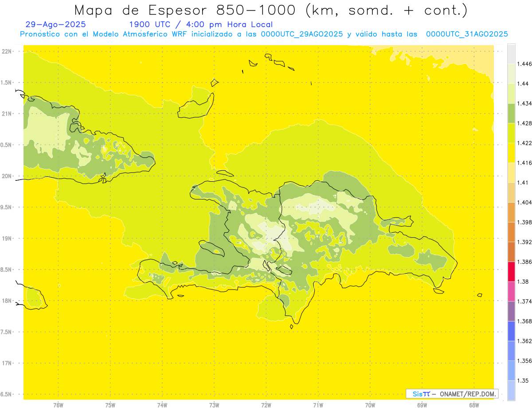Select the pale swatch between 1.434 and 1.44

[x=511, y=93]
